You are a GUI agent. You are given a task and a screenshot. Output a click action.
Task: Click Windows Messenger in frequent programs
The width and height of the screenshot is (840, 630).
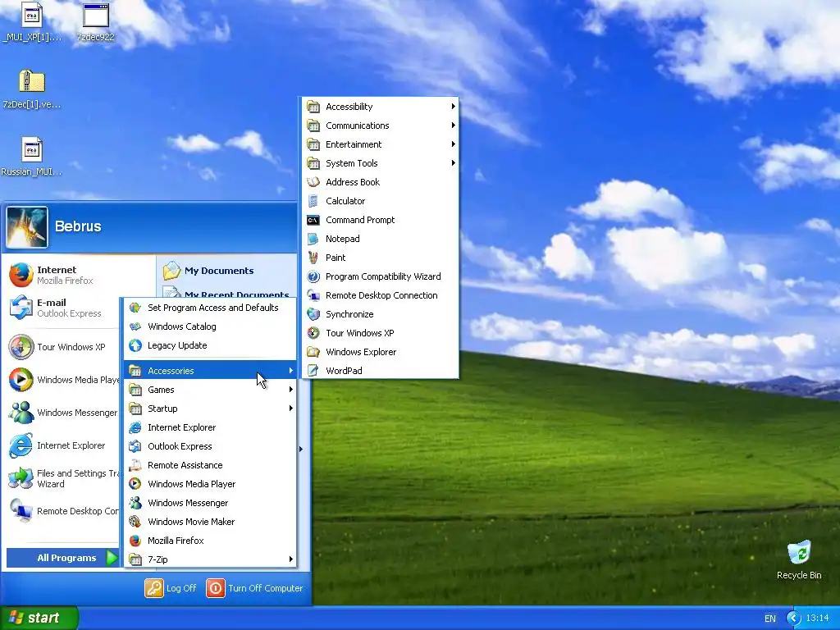click(x=64, y=413)
